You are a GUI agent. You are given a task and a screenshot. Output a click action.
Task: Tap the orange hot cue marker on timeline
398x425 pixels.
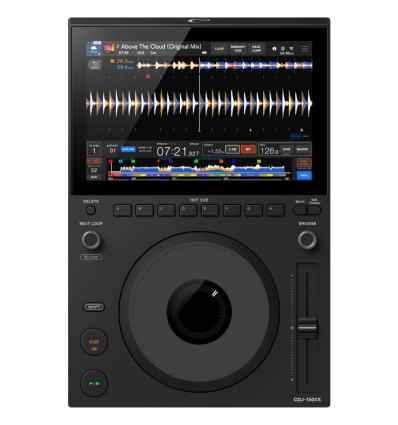(221, 161)
